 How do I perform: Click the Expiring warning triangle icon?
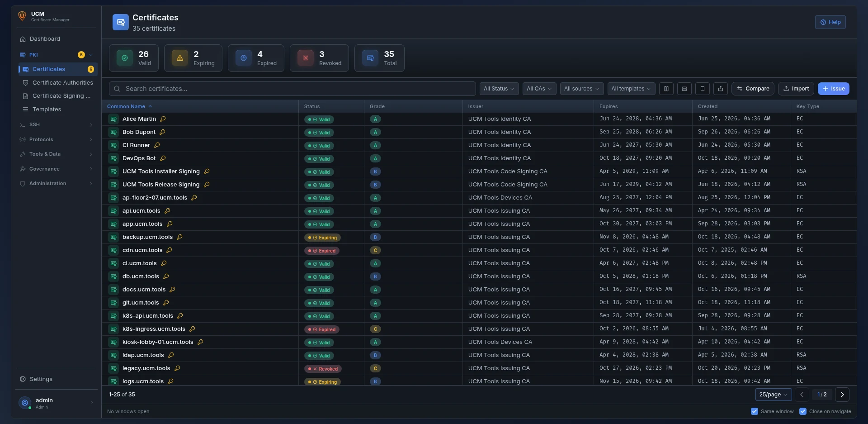click(180, 58)
